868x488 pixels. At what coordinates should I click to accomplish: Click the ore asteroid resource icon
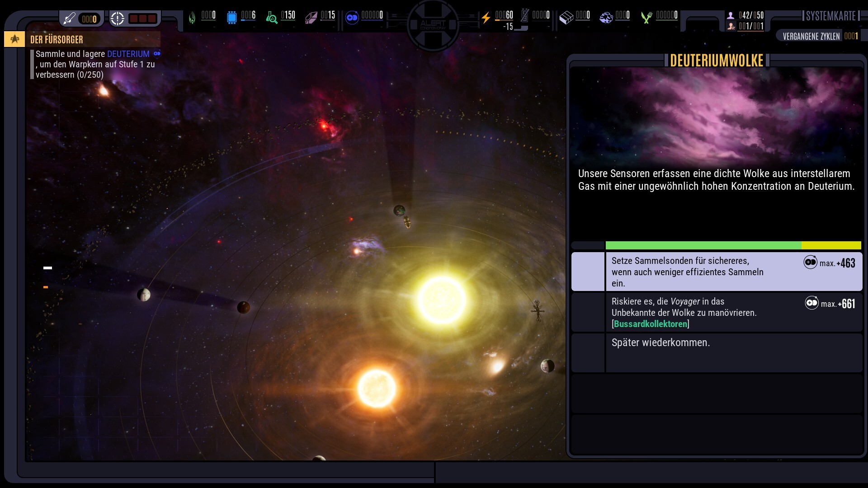pos(606,18)
